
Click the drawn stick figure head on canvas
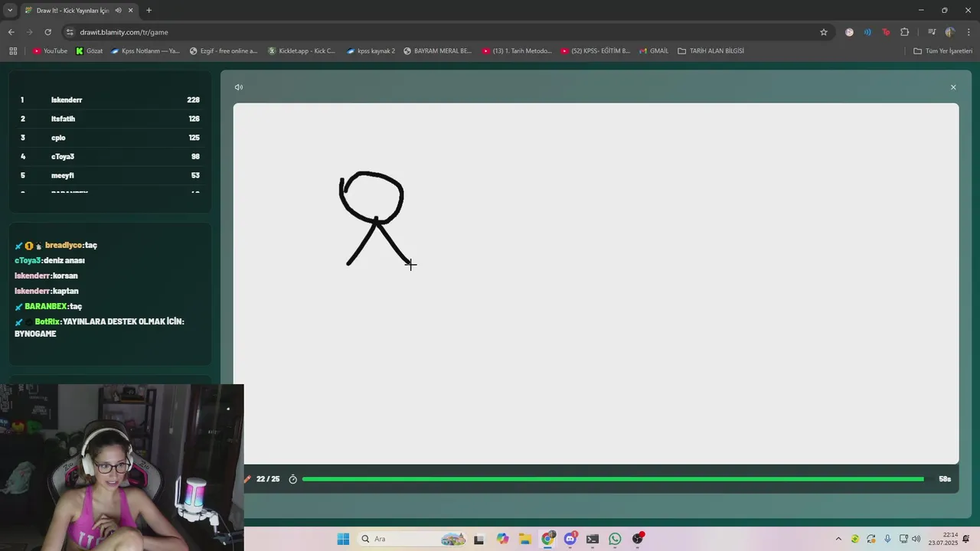point(371,197)
